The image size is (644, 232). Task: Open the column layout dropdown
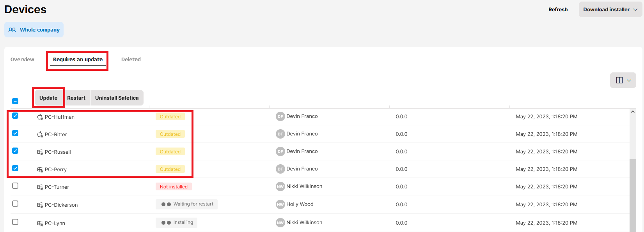pos(623,80)
